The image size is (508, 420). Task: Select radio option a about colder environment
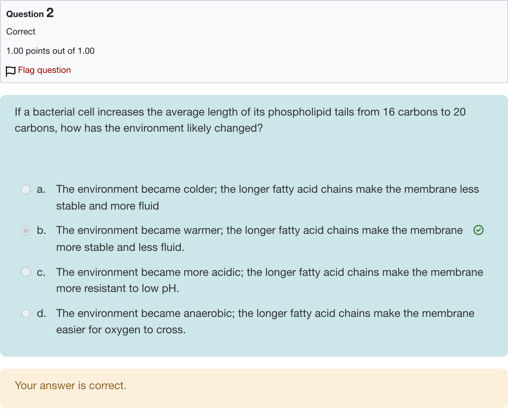click(x=26, y=190)
